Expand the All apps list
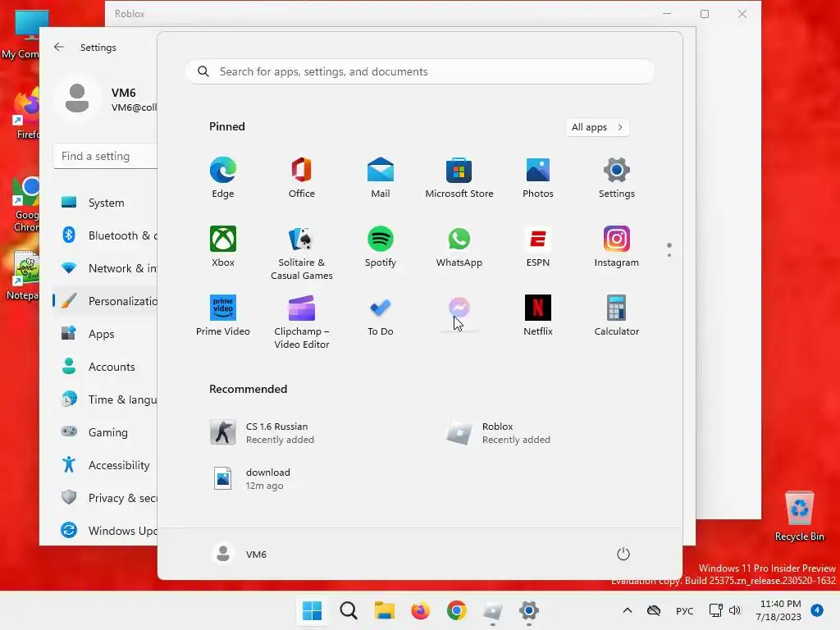The height and width of the screenshot is (630, 840). pos(597,127)
